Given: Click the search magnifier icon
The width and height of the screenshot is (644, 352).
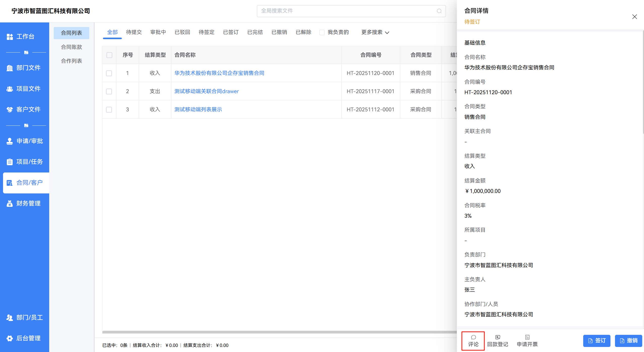Looking at the screenshot, I should [x=439, y=11].
